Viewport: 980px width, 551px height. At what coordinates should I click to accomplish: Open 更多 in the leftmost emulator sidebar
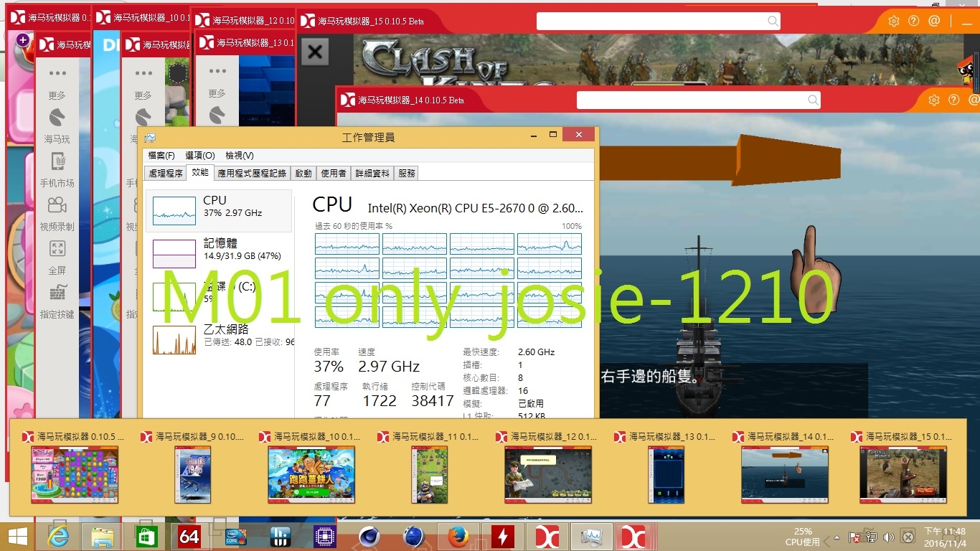coord(57,83)
